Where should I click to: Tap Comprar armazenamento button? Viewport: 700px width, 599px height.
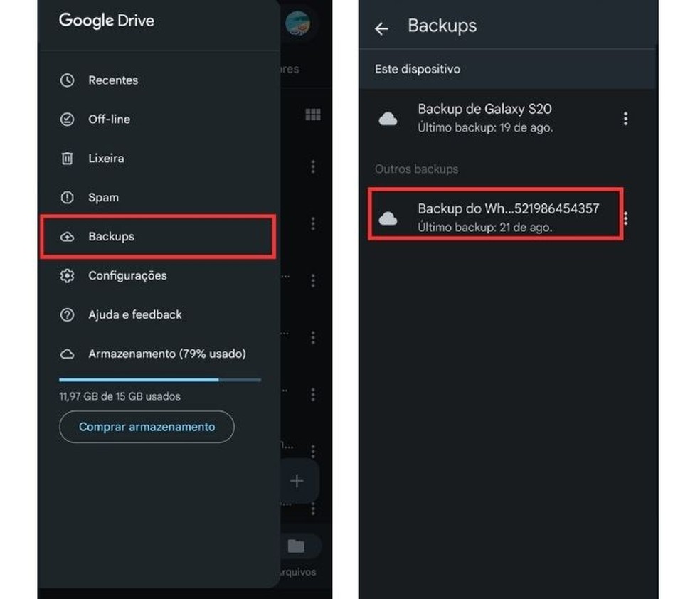click(147, 427)
